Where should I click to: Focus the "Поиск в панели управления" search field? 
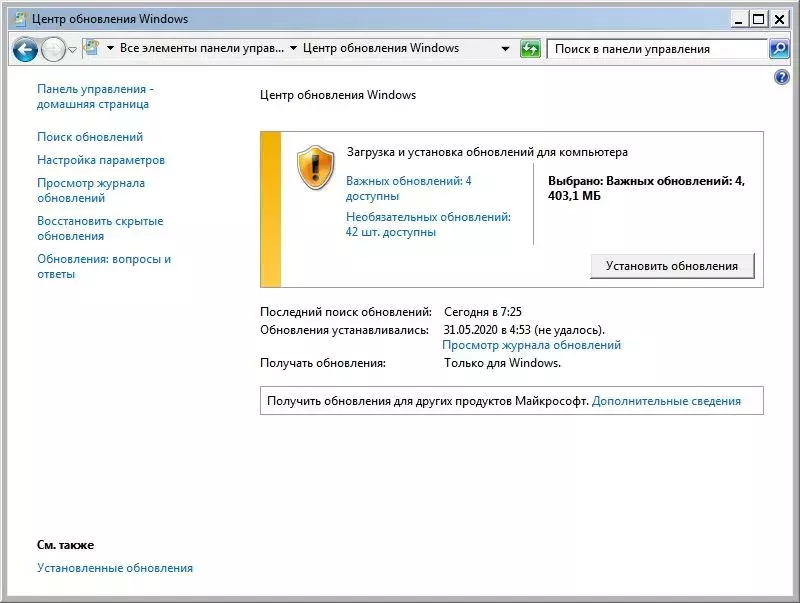point(657,49)
